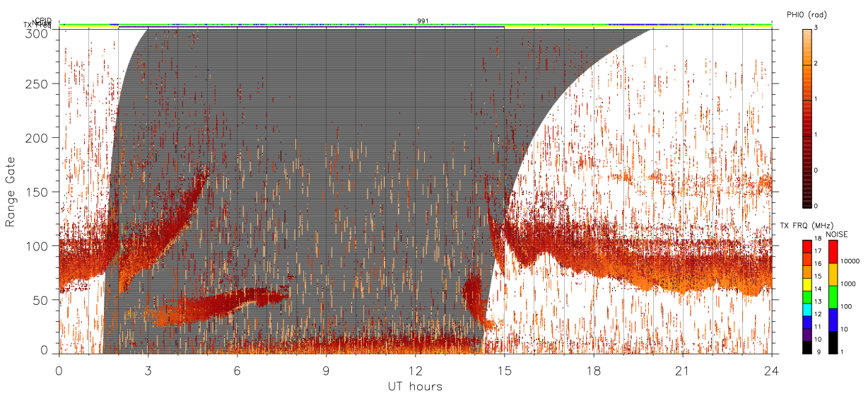Click the '10000' NOISE legend value
The image size is (868, 401).
(850, 261)
